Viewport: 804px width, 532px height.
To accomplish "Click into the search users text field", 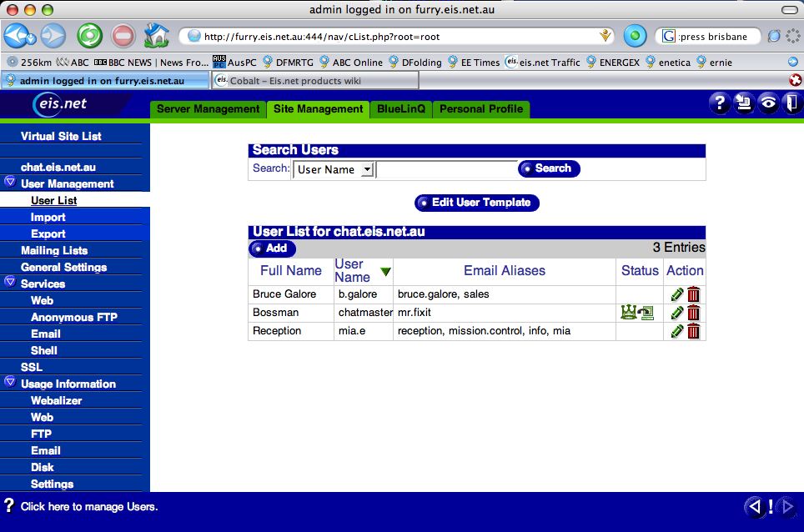I will tap(447, 169).
